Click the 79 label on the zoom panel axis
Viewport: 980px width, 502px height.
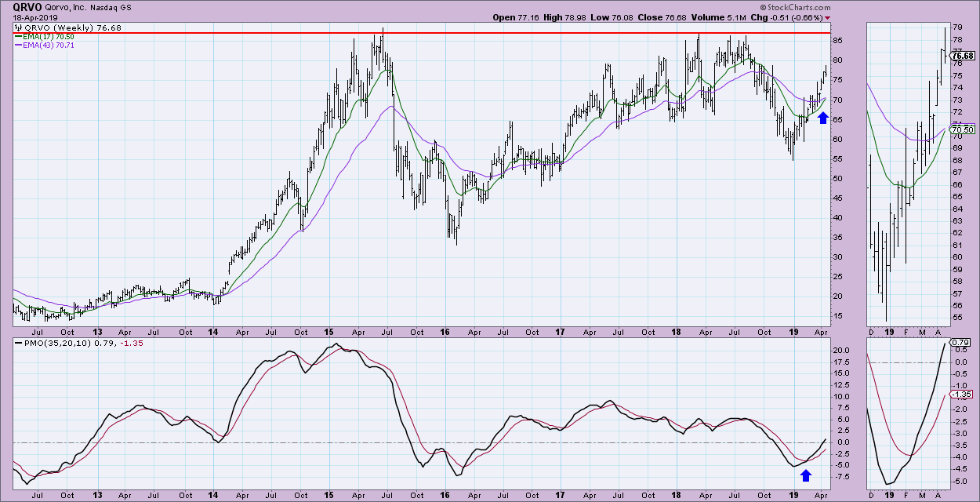[956, 27]
